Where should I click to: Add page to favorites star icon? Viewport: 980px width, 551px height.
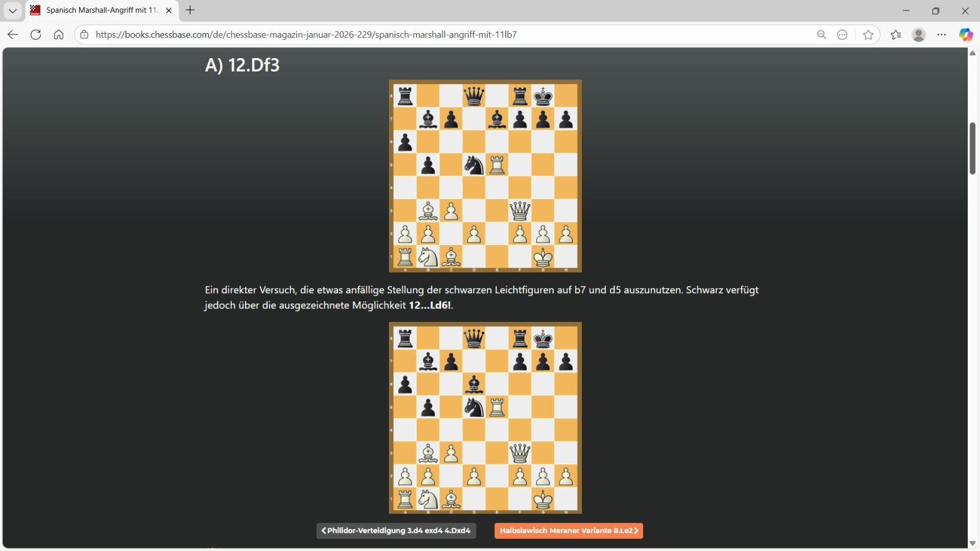[868, 35]
